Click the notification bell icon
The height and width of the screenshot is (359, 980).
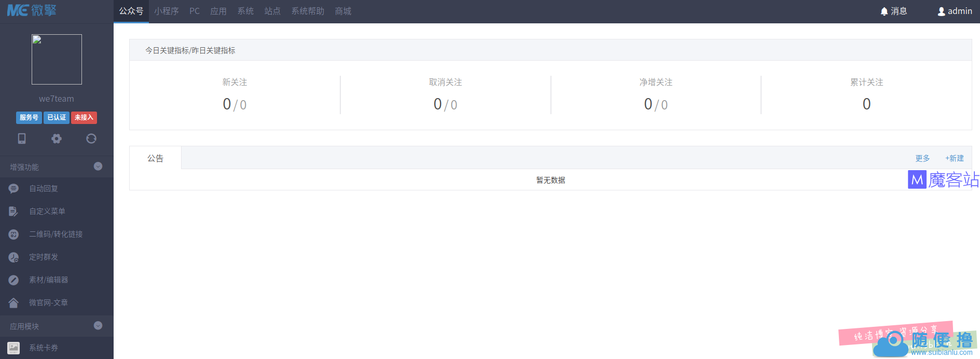pos(884,11)
